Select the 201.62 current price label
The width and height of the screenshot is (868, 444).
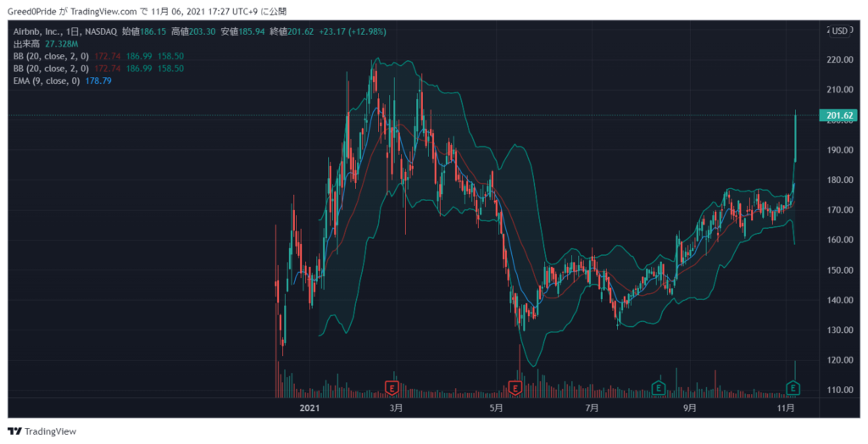pos(837,115)
